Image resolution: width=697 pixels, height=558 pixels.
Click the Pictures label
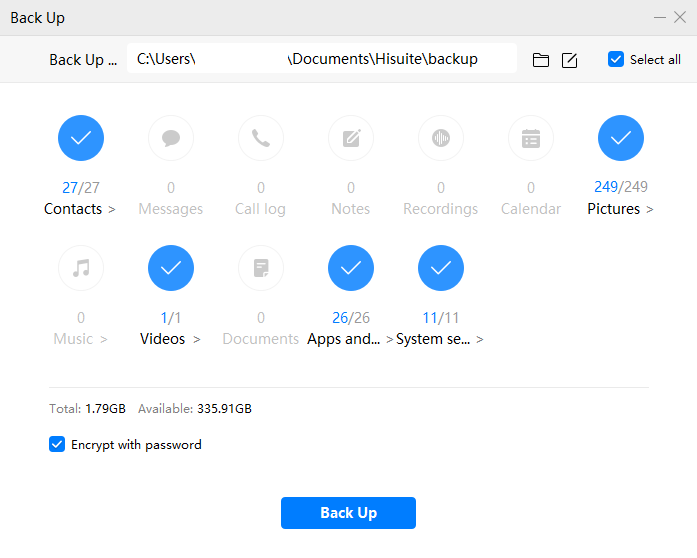click(613, 209)
